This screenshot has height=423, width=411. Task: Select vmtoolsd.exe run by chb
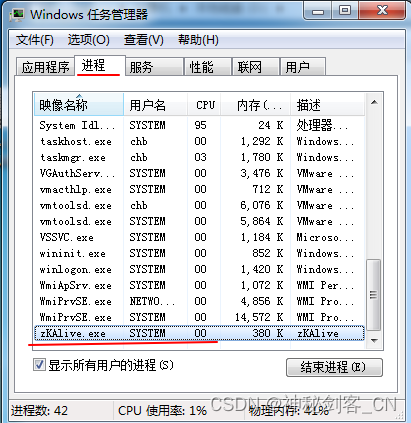(199, 205)
